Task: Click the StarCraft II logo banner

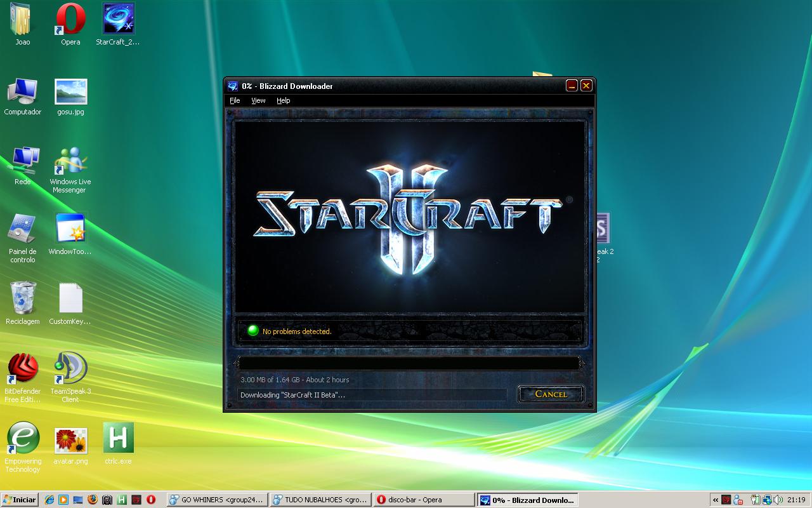Action: (x=410, y=216)
